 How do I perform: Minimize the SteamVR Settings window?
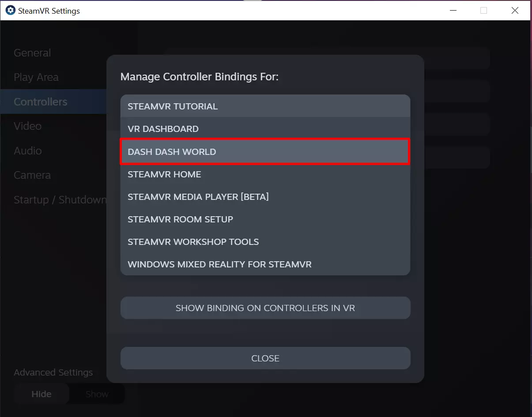pyautogui.click(x=453, y=10)
